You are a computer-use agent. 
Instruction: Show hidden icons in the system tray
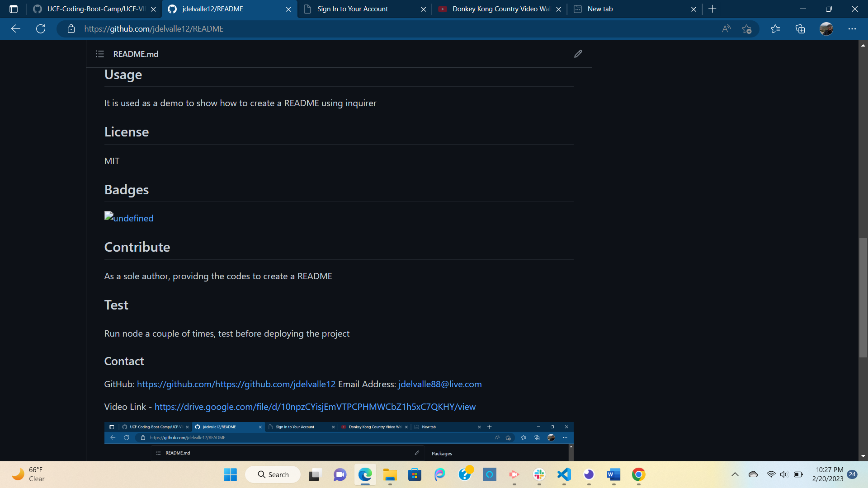735,474
